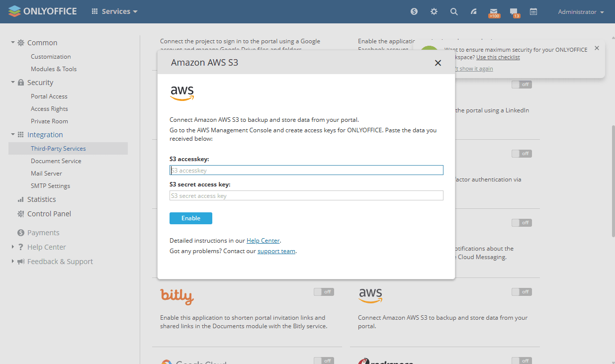This screenshot has width=615, height=364.
Task: Open the Administrator user dropdown
Action: (581, 12)
